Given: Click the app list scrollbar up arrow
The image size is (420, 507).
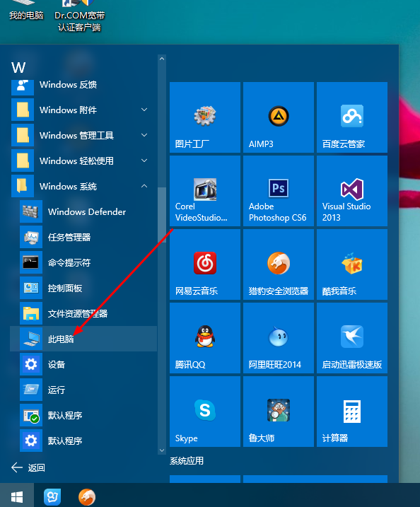Looking at the screenshot, I should [x=162, y=59].
